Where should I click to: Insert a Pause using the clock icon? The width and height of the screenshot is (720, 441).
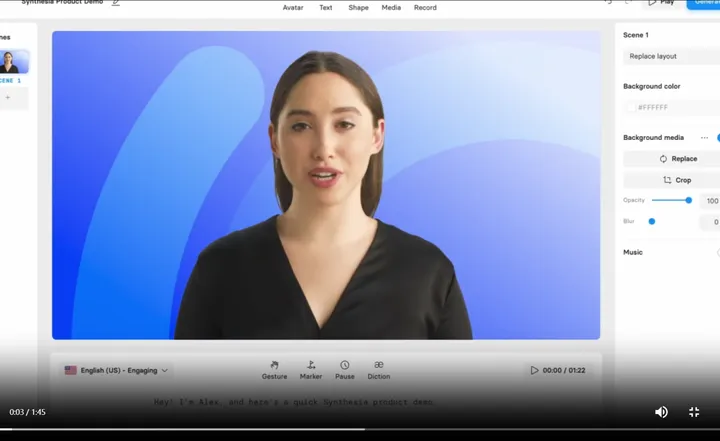(x=344, y=370)
